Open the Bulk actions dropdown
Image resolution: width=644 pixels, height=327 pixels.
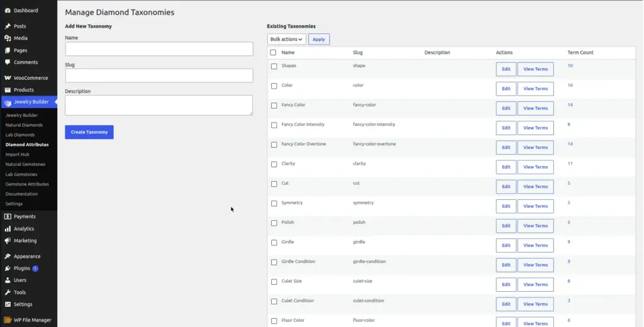[286, 39]
